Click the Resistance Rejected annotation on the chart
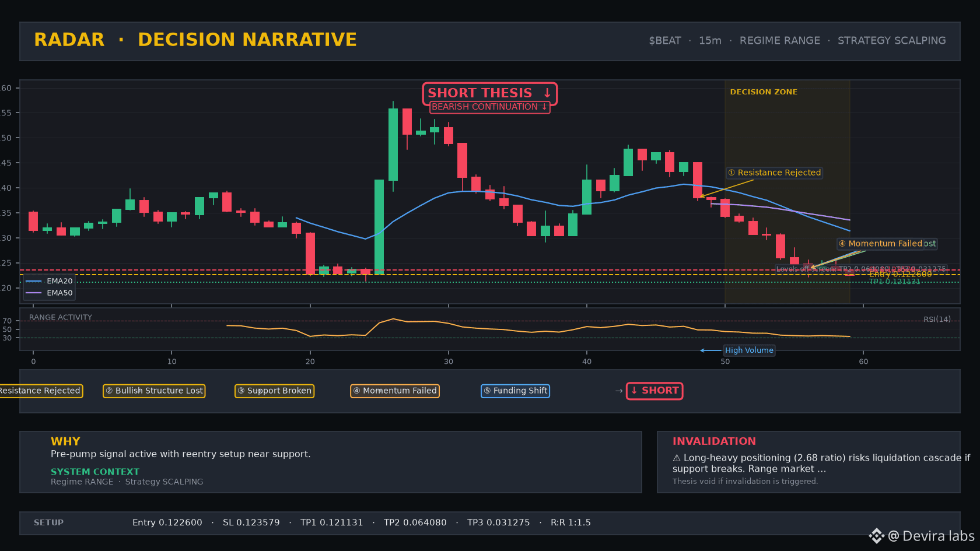The width and height of the screenshot is (980, 551). (775, 173)
